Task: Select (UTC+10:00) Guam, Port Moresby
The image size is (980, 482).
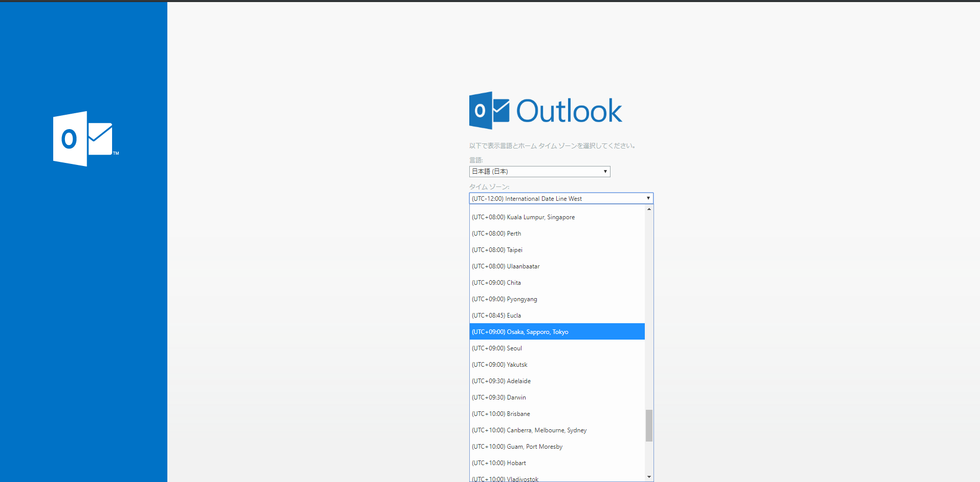Action: click(x=557, y=447)
